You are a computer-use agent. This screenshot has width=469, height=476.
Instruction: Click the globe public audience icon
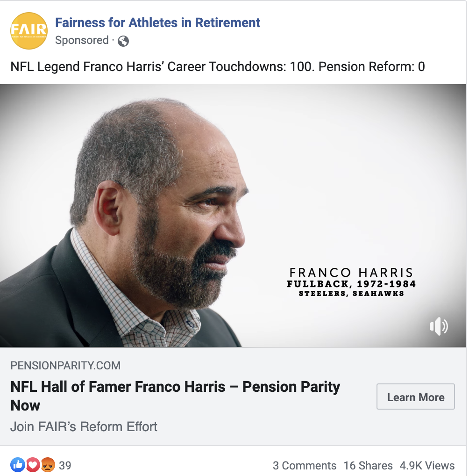click(x=123, y=41)
